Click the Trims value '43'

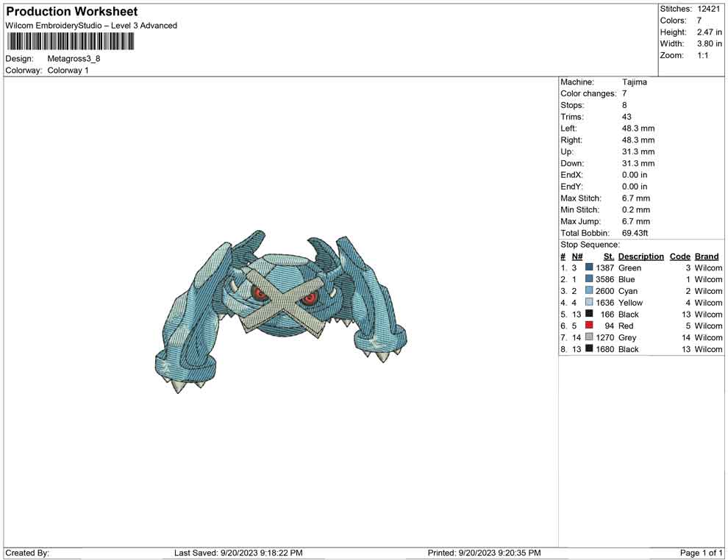(627, 117)
